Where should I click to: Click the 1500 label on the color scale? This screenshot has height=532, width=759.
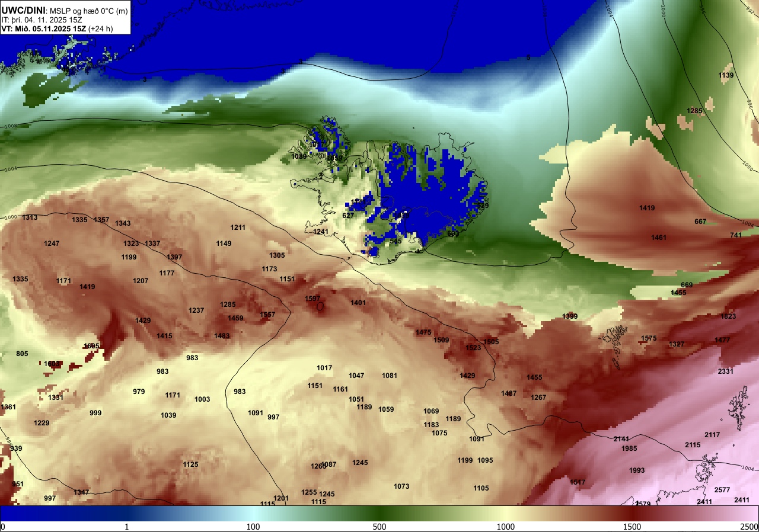point(632,527)
